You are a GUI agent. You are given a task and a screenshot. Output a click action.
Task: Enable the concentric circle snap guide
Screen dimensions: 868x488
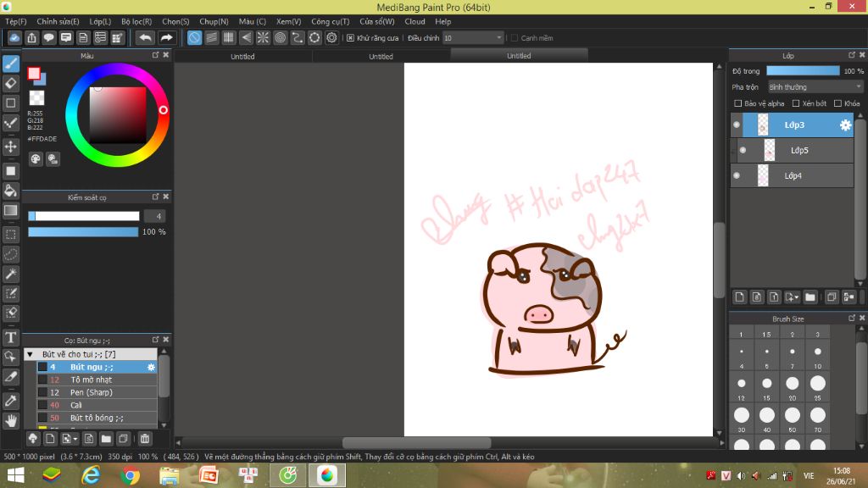point(280,37)
